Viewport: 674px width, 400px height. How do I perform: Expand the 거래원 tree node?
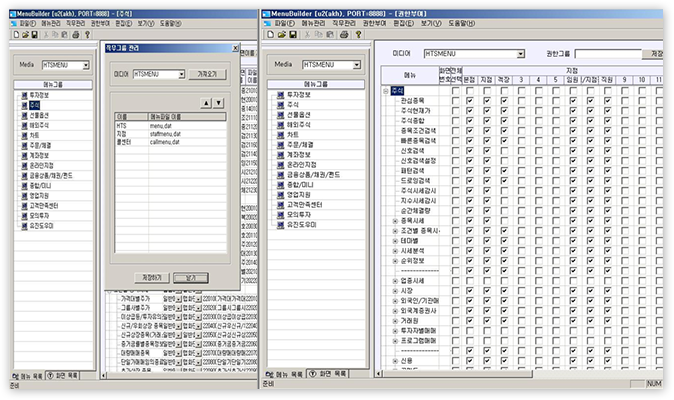tap(395, 321)
